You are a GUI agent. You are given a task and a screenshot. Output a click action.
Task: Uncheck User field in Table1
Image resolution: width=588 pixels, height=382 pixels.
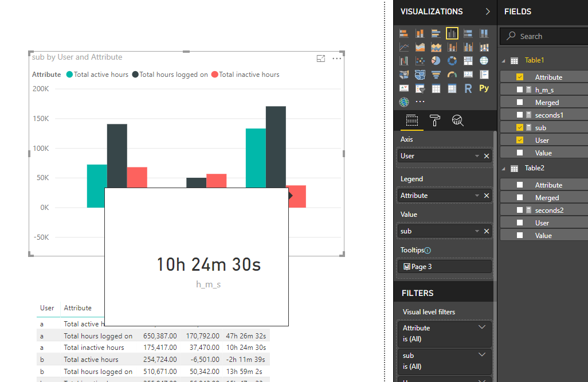pos(520,140)
